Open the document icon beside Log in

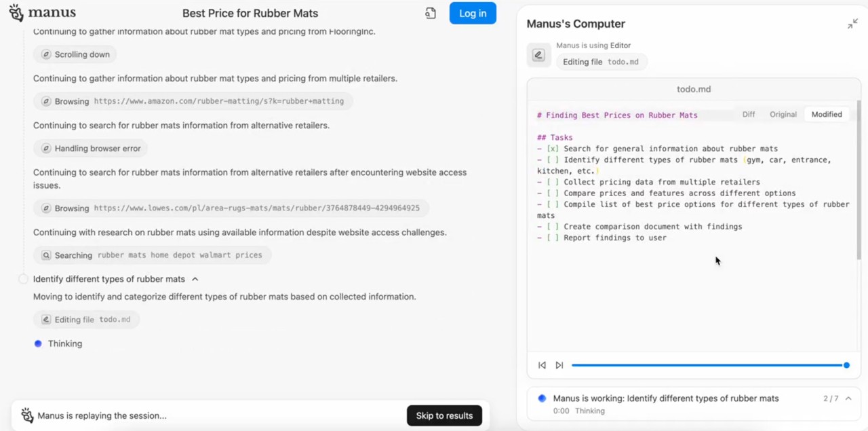coord(431,14)
